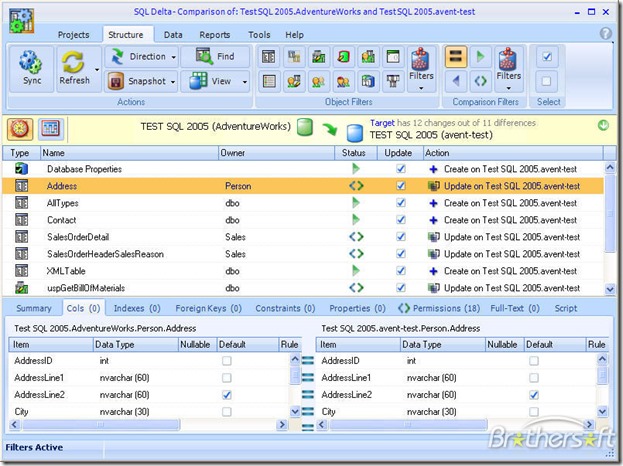Screen dimensions: 623x466
Task: Uncheck Update for uspGetBillOfMaterials row
Action: click(400, 288)
